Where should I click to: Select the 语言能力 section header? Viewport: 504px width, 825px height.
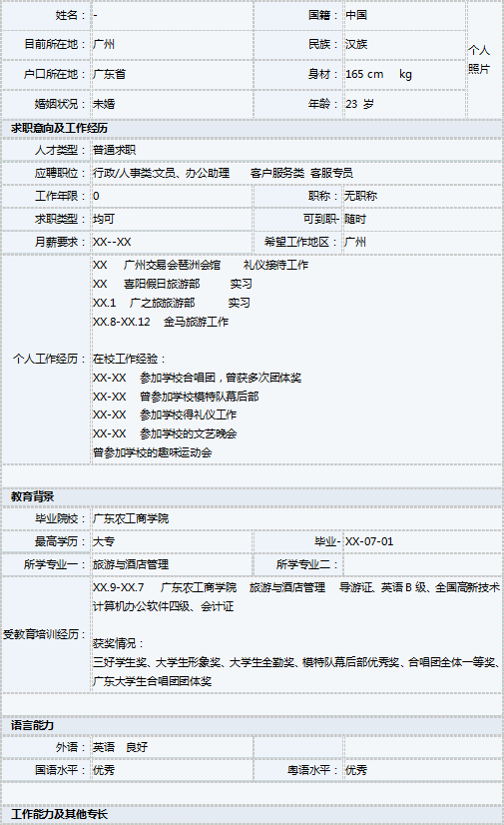[x=32, y=725]
